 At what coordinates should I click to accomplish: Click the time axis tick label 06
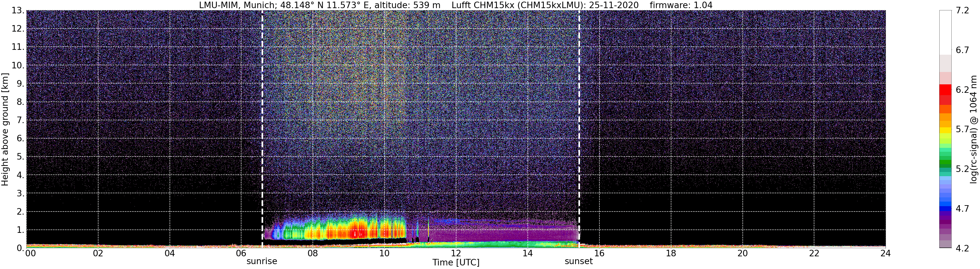[x=241, y=253]
